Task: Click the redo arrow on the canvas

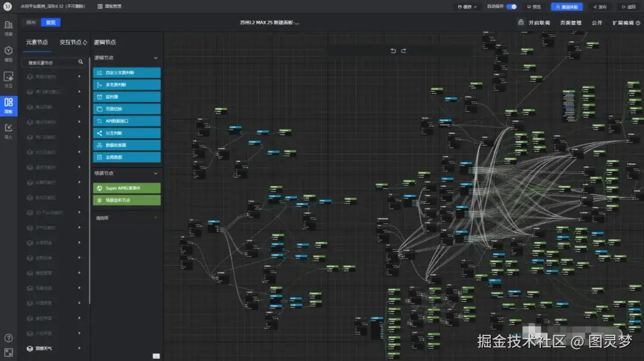Action: [x=404, y=51]
